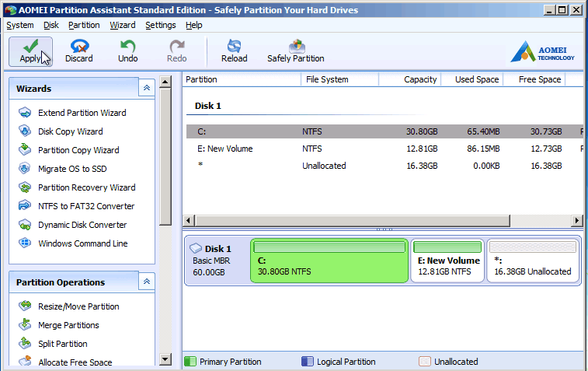
Task: Choose Allocate Free Space operation
Action: point(75,362)
